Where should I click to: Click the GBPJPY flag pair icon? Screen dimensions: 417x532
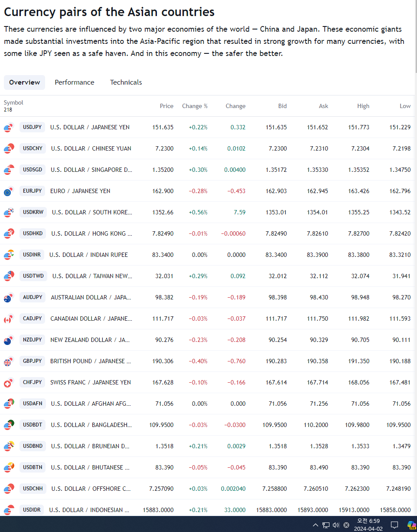(x=9, y=361)
